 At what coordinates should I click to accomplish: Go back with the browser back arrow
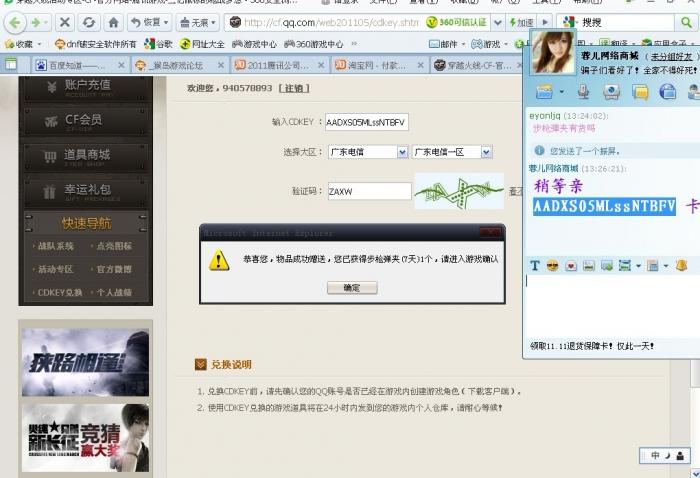click(16, 22)
